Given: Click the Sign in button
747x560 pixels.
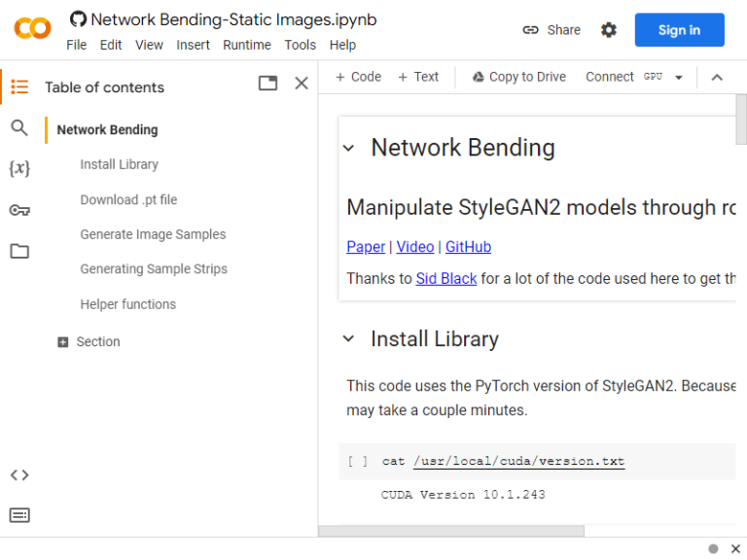Looking at the screenshot, I should [679, 30].
